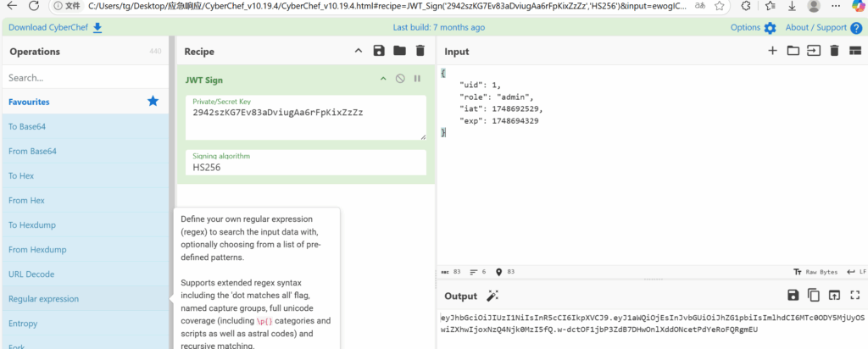Click the Output JWT token text
Image resolution: width=868 pixels, height=349 pixels.
652,324
